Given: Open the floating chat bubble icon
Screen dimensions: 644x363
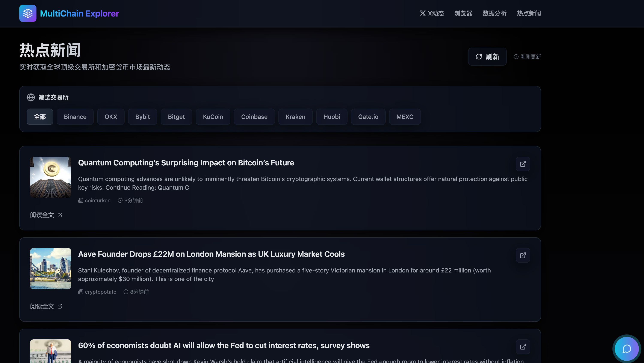Looking at the screenshot, I should (x=626, y=349).
